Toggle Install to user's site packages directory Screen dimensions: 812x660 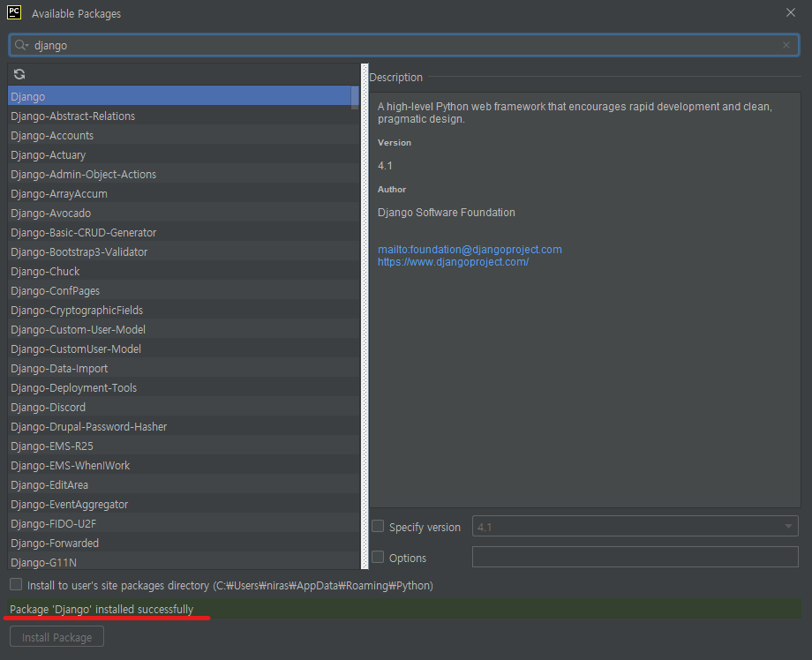click(x=16, y=584)
